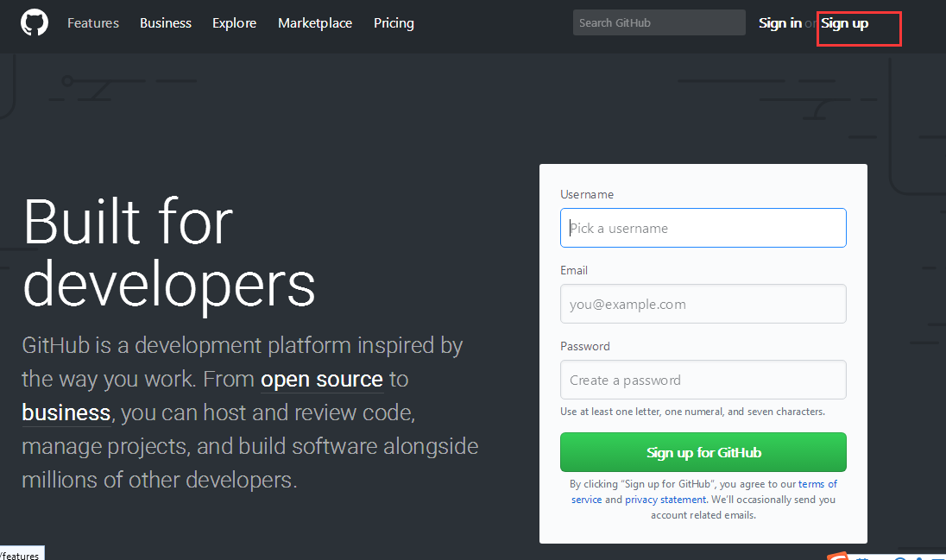Image resolution: width=946 pixels, height=560 pixels.
Task: View the Pricing page
Action: [394, 23]
